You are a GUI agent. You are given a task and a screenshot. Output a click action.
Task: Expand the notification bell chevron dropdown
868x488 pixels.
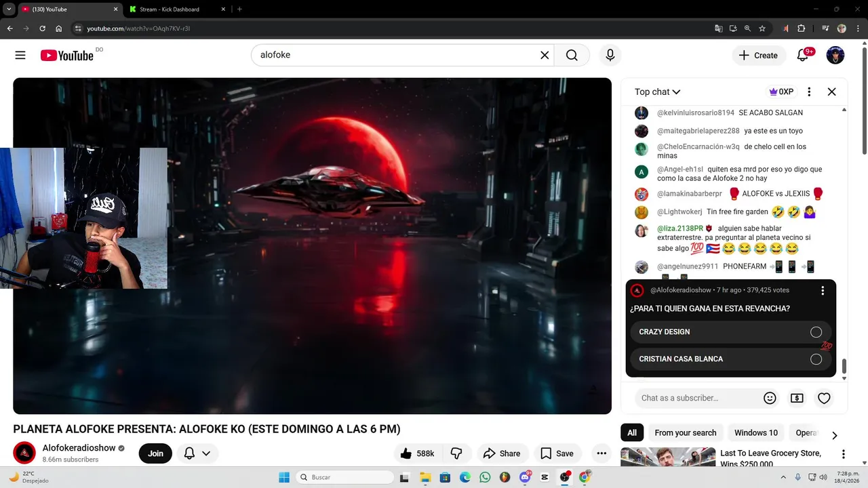click(x=206, y=453)
